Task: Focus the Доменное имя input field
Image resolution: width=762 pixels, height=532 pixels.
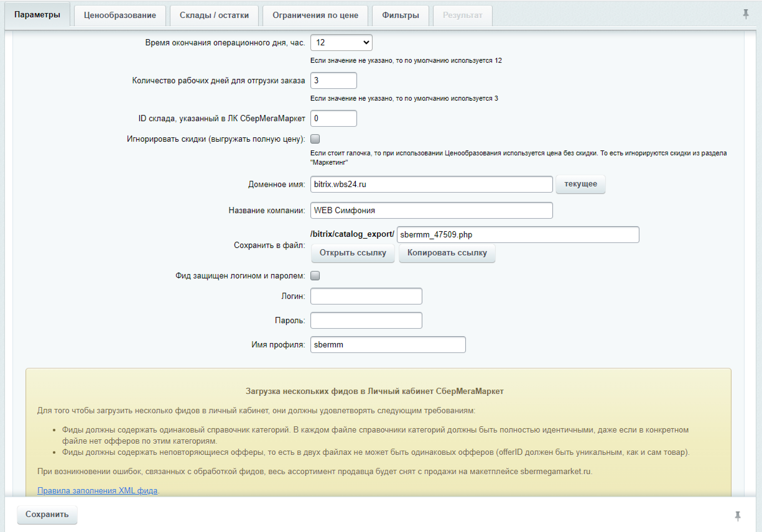Action: (x=431, y=184)
